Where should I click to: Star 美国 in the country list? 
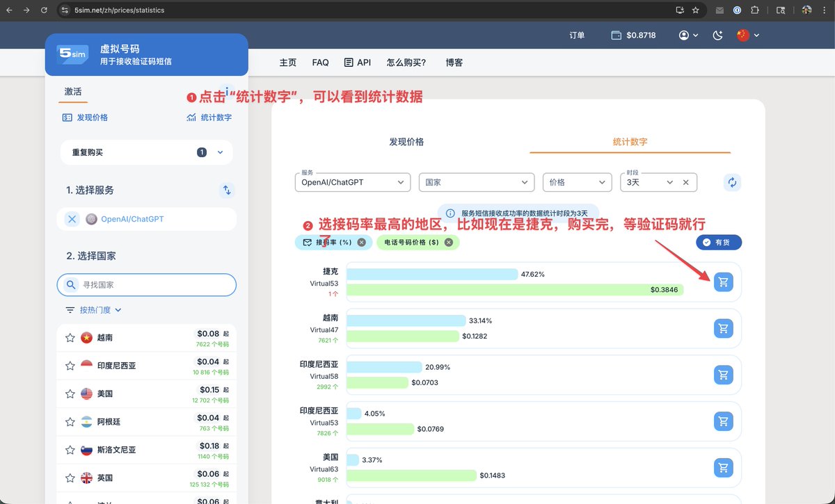point(70,394)
